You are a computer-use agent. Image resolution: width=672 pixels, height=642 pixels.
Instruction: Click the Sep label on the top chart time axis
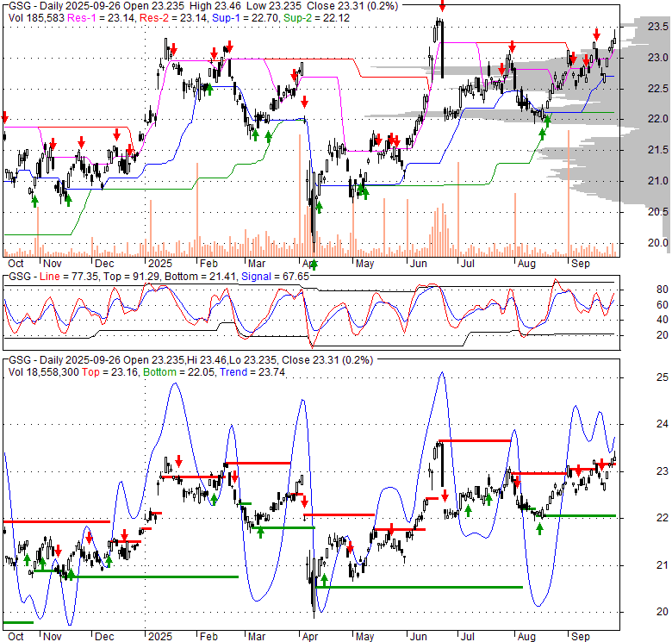pyautogui.click(x=581, y=263)
